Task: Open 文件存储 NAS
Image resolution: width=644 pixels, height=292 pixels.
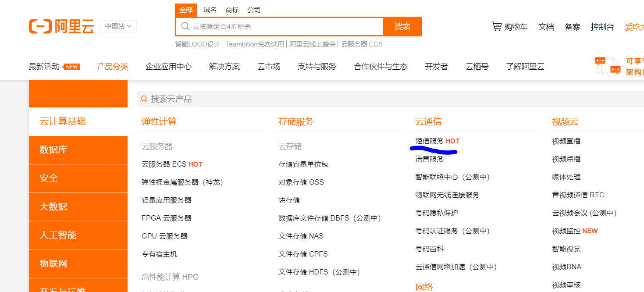Action: (x=301, y=236)
